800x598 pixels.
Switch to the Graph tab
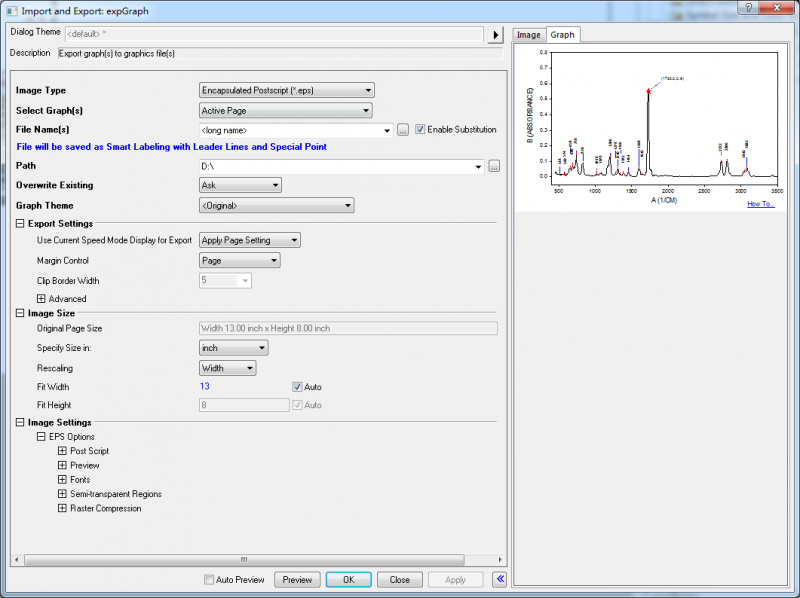tap(562, 34)
